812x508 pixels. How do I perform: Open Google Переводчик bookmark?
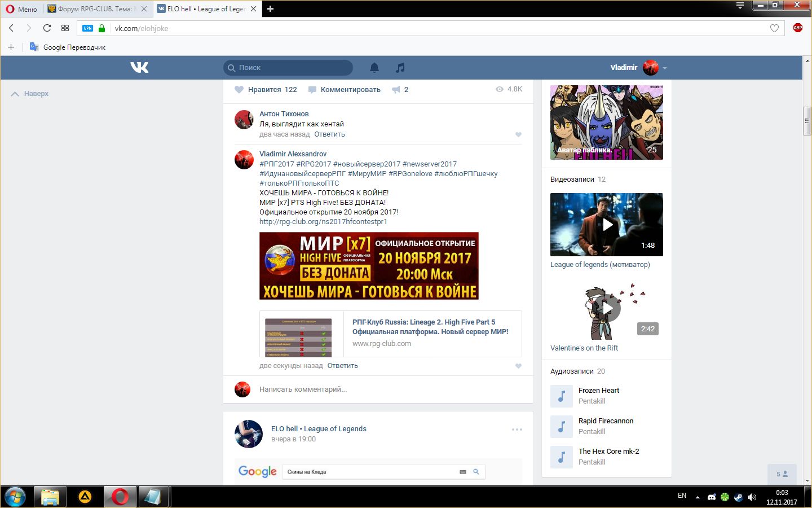pyautogui.click(x=68, y=47)
